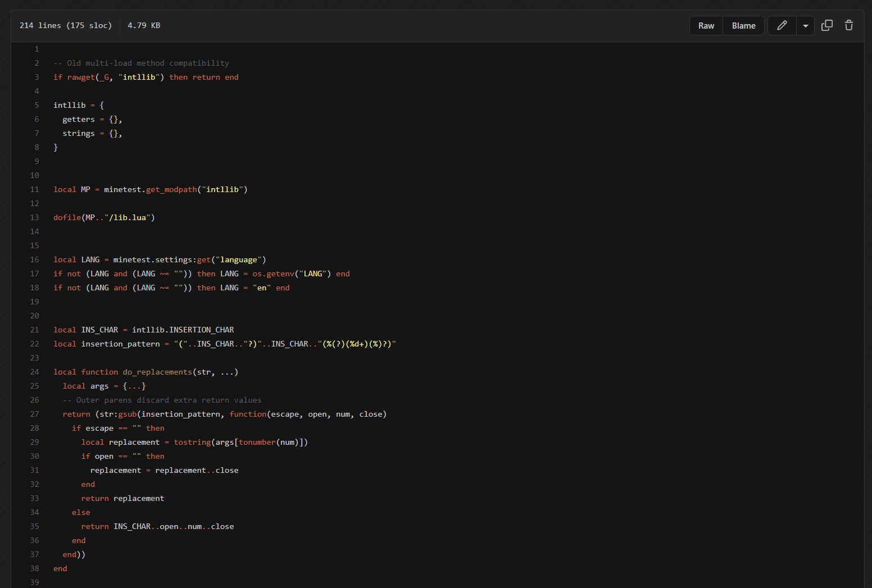Click line number 38
Image resolution: width=872 pixels, height=588 pixels.
point(35,568)
